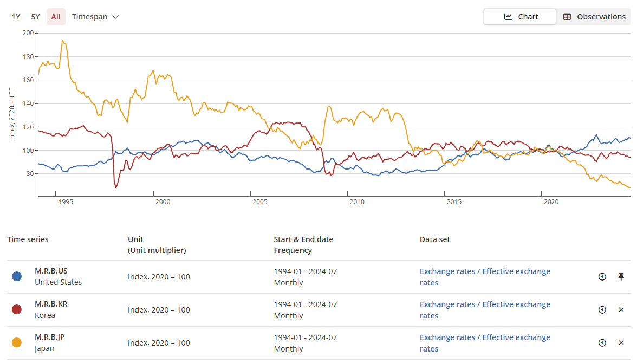Click the Time series column header

28,239
